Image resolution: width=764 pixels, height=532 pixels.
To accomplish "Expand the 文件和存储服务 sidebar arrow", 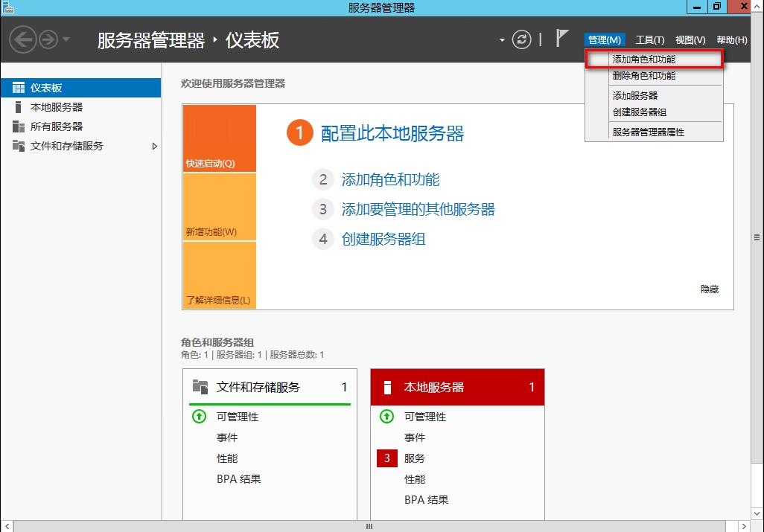I will 154,146.
